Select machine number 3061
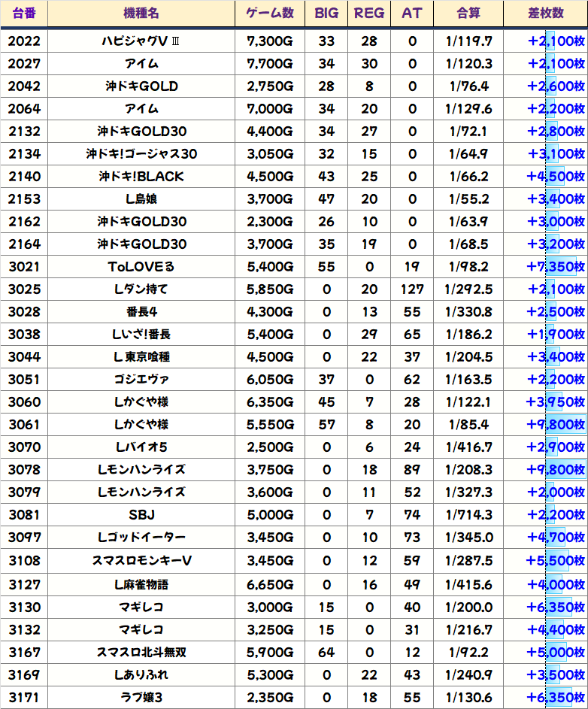 [24, 425]
